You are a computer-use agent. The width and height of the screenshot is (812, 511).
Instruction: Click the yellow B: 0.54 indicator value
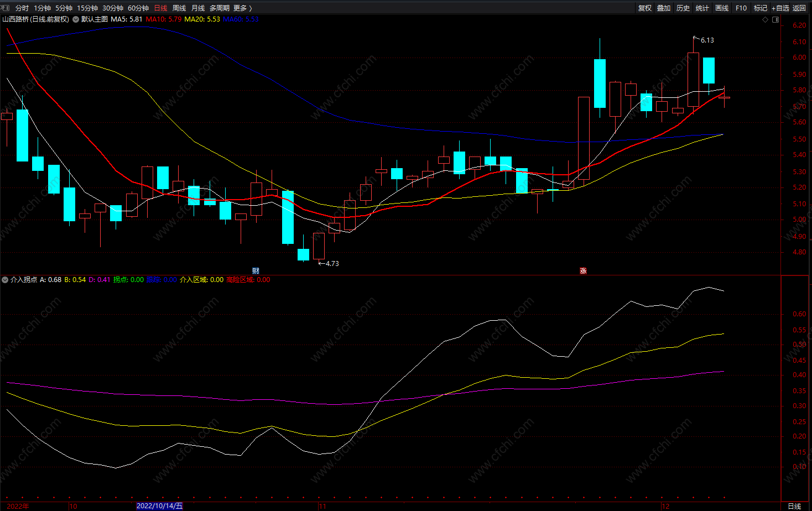point(75,280)
